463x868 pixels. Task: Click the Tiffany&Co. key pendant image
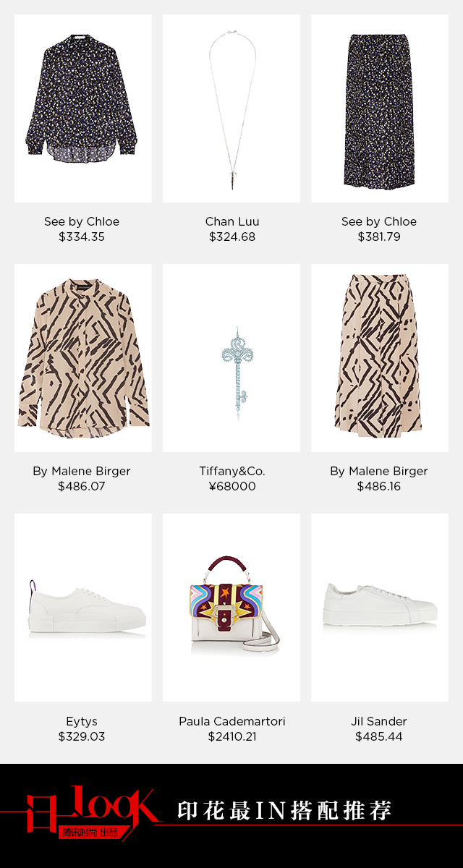[x=231, y=358]
